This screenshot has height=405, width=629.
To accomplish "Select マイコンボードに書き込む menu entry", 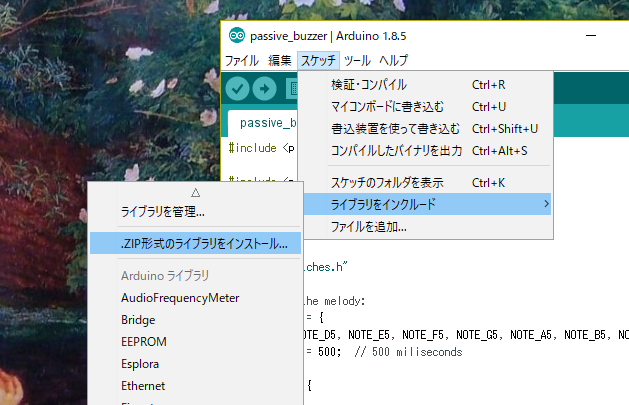I will pyautogui.click(x=427, y=107).
